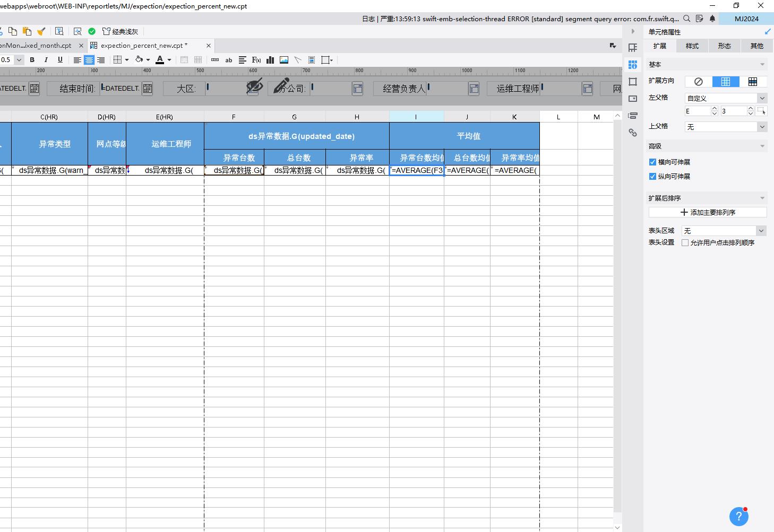Image resolution: width=774 pixels, height=532 pixels.
Task: Insert an image into the cell
Action: pos(284,60)
